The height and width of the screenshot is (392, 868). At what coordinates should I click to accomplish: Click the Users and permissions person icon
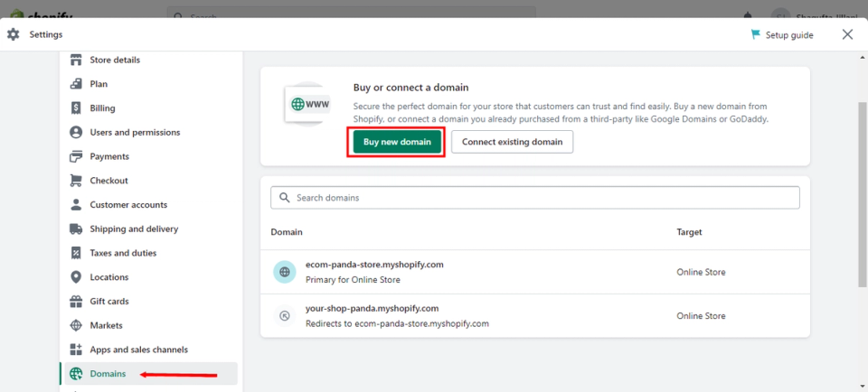click(76, 133)
